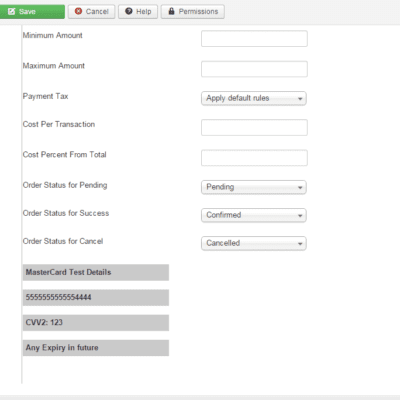Click the Save pencil icon

coord(11,12)
